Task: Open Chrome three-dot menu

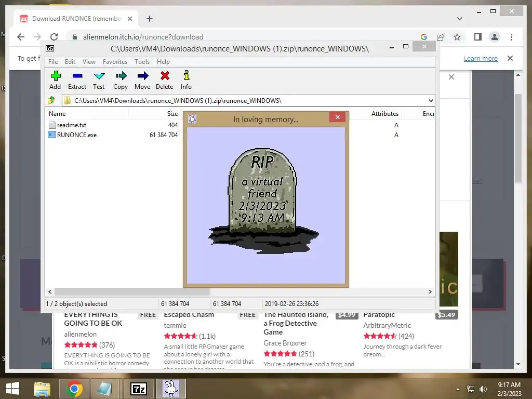Action: 511,37
